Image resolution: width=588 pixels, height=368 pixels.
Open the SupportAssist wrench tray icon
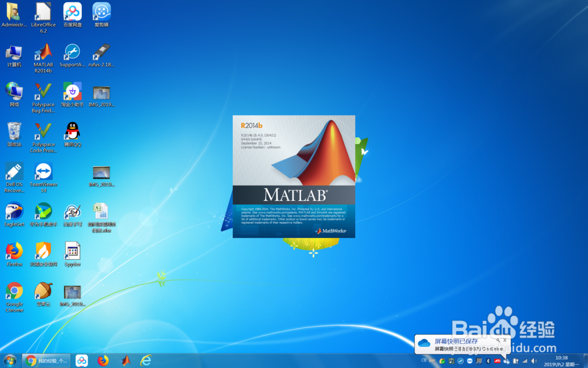[460, 361]
